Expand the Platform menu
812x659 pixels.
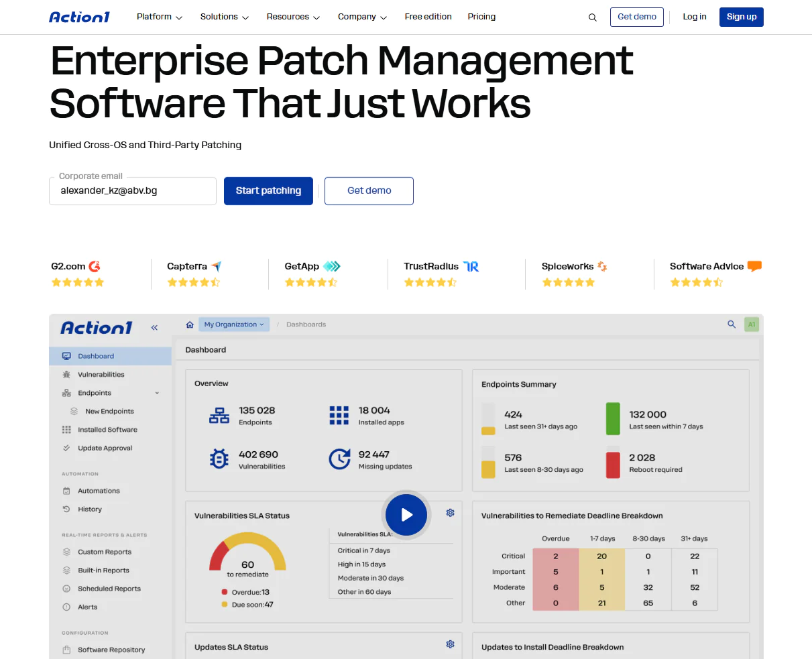(160, 17)
